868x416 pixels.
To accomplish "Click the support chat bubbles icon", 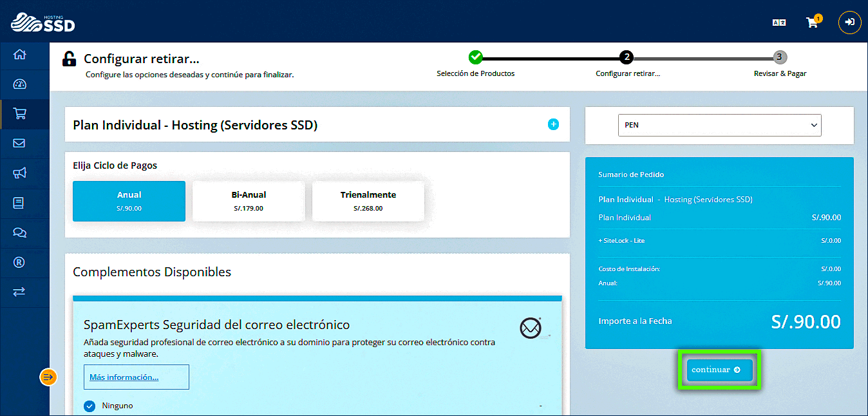I will click(x=19, y=232).
